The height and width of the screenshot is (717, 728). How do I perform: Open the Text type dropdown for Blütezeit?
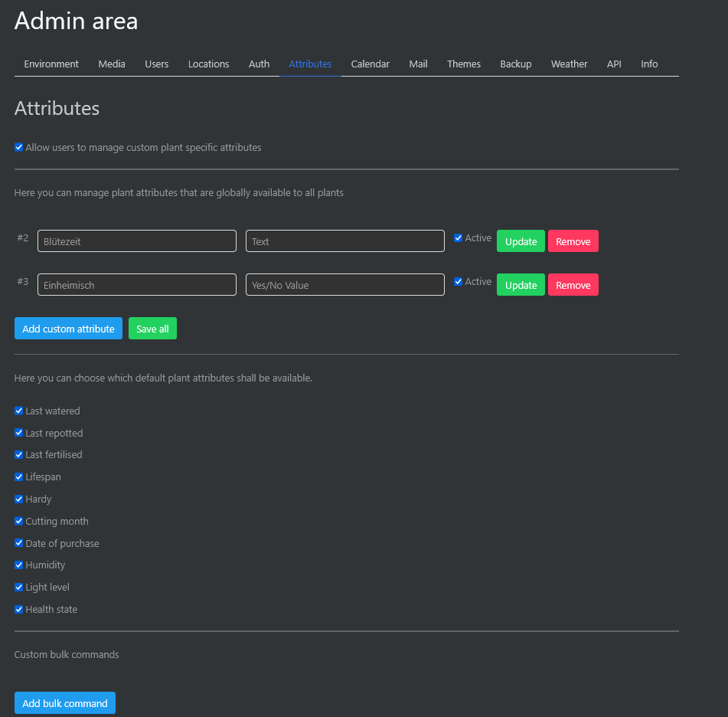pyautogui.click(x=344, y=241)
